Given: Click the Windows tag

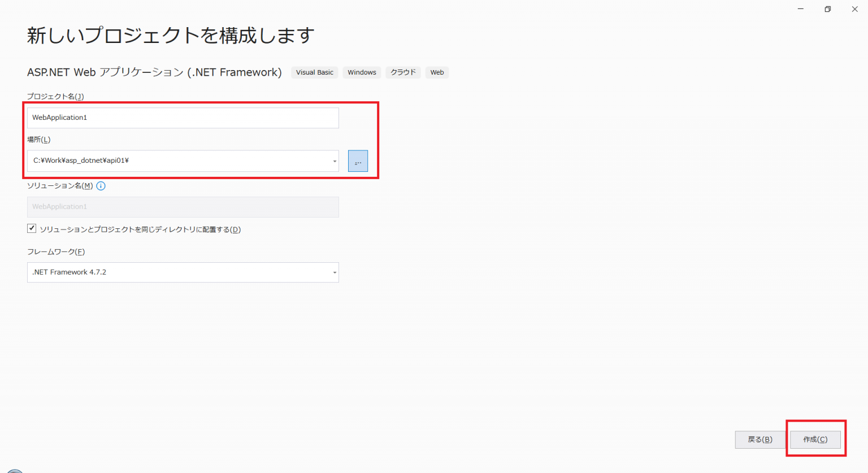Looking at the screenshot, I should pyautogui.click(x=362, y=72).
